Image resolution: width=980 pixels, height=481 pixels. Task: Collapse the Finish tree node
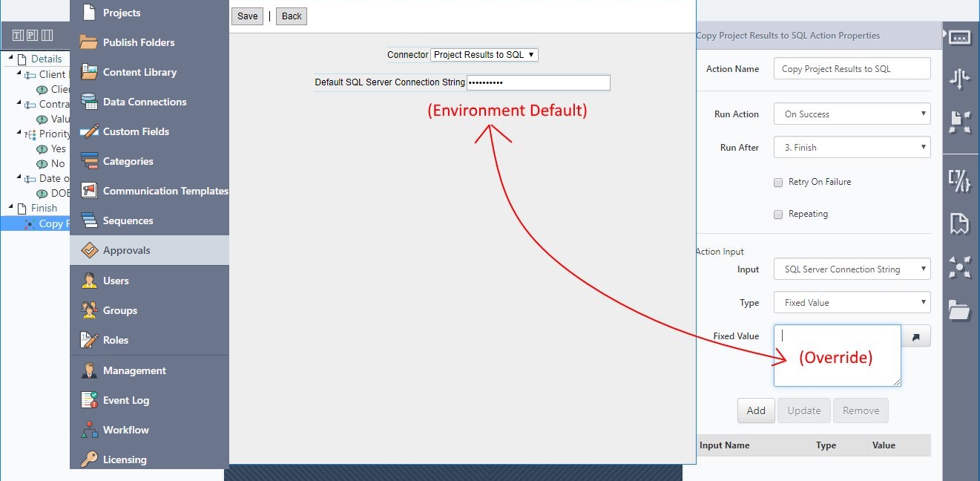tap(10, 208)
